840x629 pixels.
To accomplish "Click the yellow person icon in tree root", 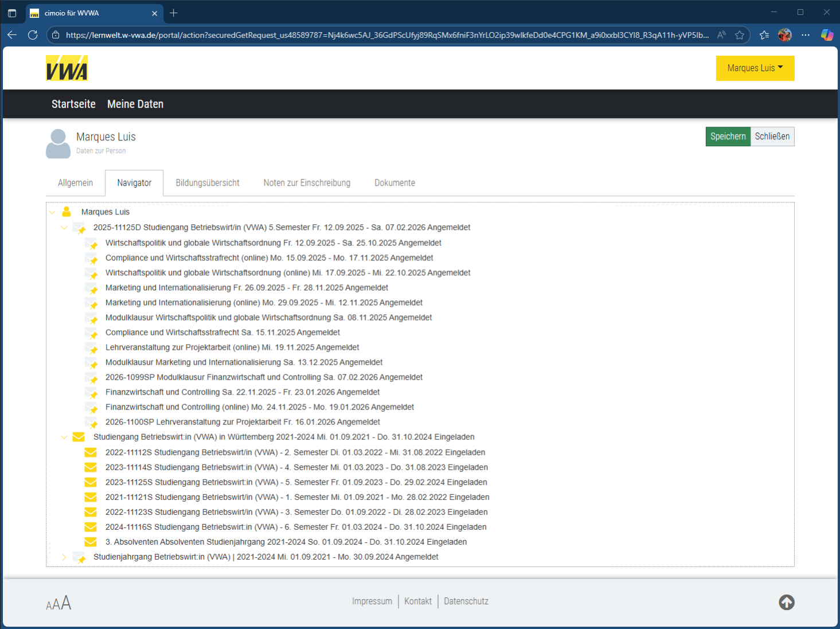I will click(x=67, y=212).
